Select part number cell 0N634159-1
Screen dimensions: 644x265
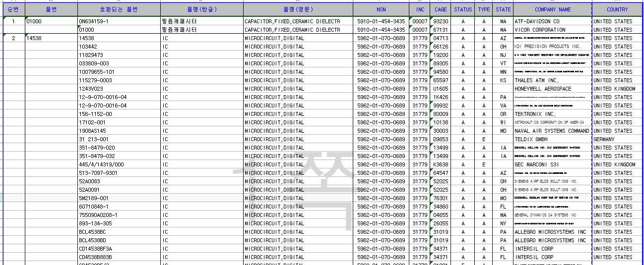click(119, 22)
